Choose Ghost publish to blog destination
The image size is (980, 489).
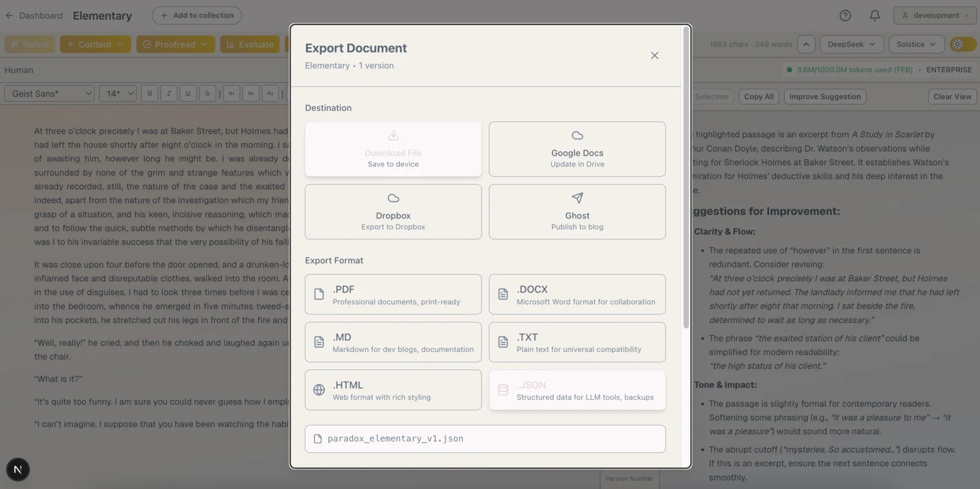pos(577,212)
